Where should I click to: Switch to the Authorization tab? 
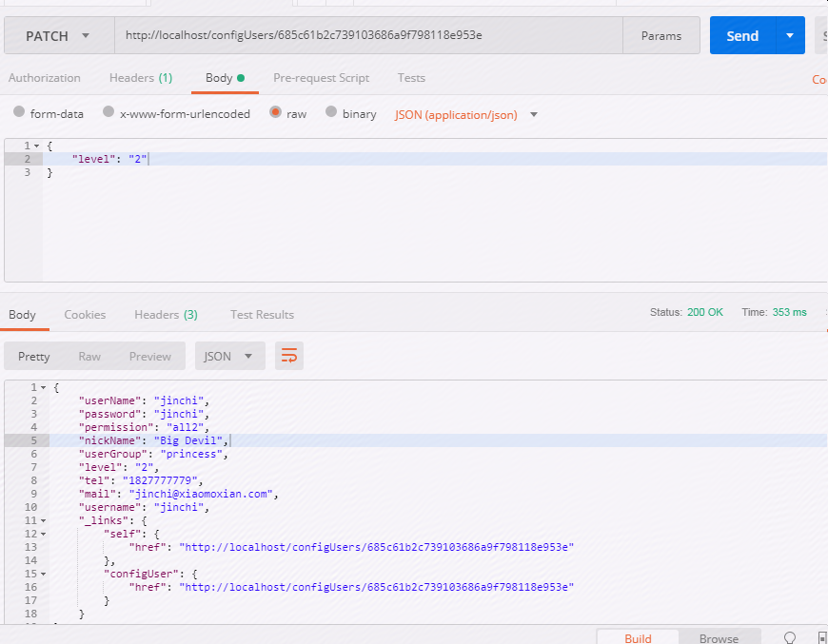coord(45,78)
